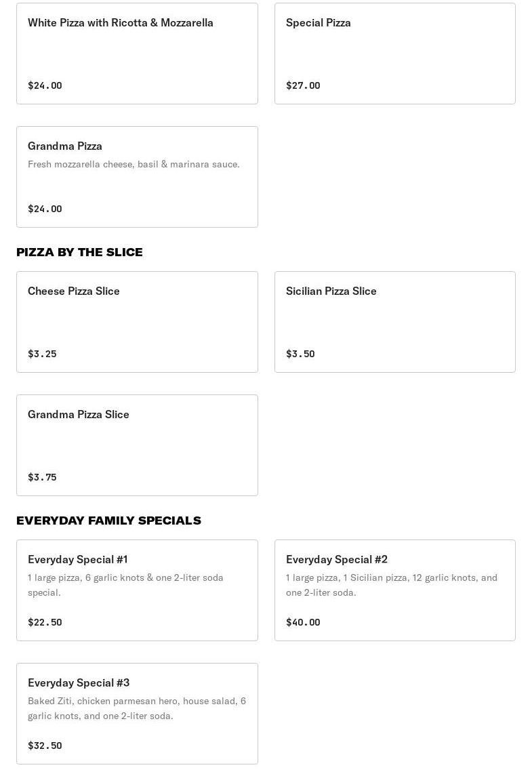532x774 pixels.
Task: Click the $32.50 Everyday Special price
Action: coord(45,746)
